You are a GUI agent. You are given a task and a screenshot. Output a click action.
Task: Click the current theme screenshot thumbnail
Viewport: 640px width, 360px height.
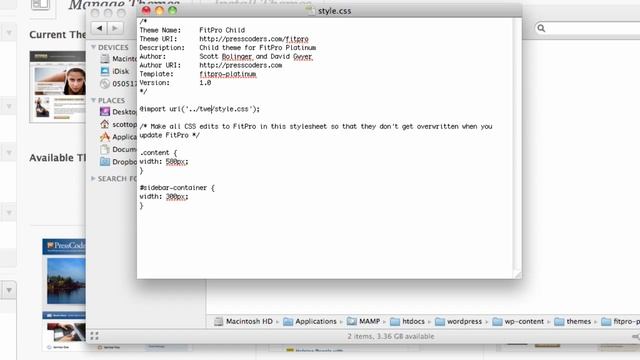coord(58,87)
